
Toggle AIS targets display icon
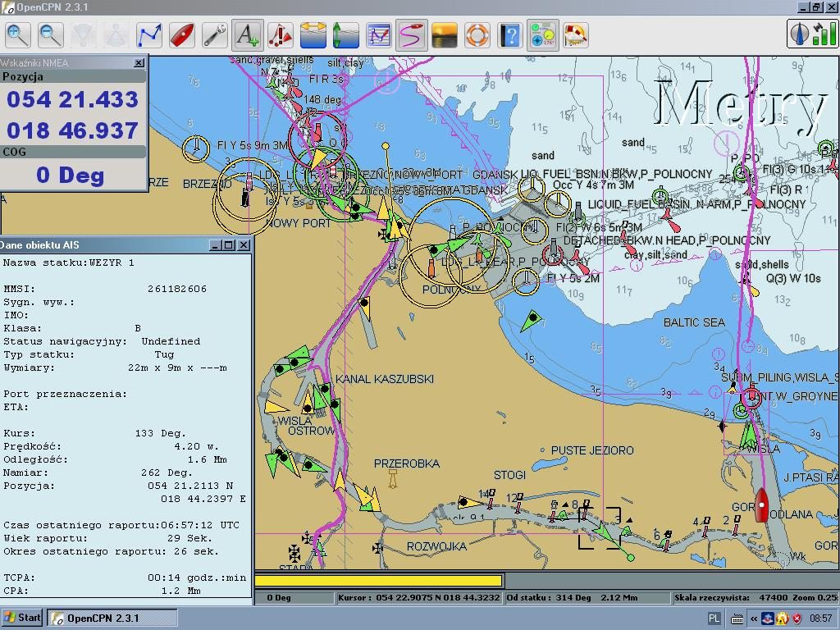[x=281, y=35]
